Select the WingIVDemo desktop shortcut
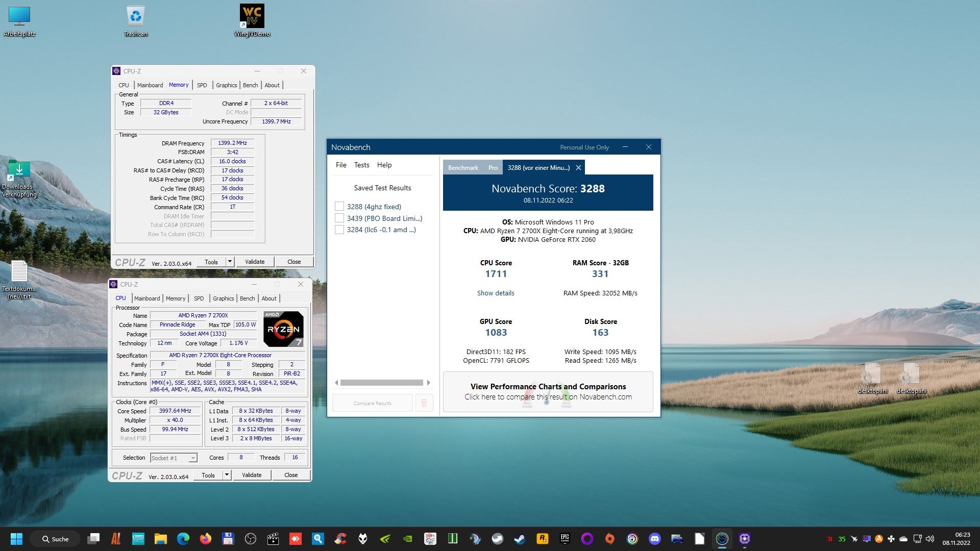 pyautogui.click(x=252, y=20)
